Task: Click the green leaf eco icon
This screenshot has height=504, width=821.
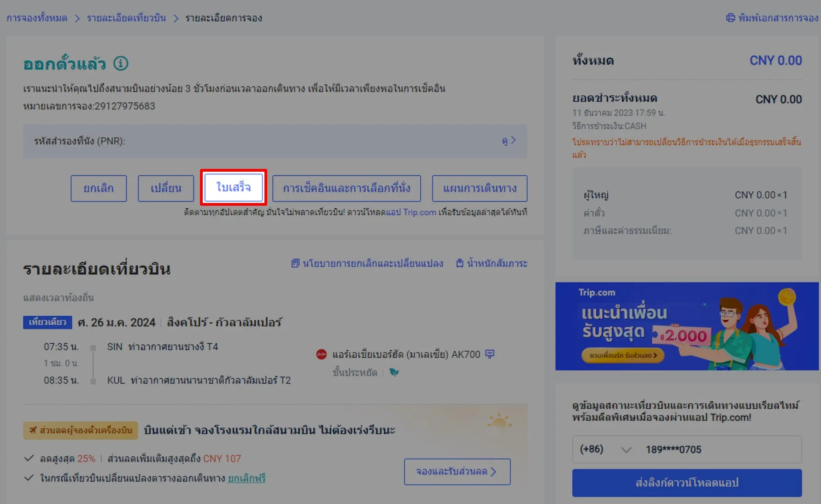Action: pyautogui.click(x=394, y=373)
